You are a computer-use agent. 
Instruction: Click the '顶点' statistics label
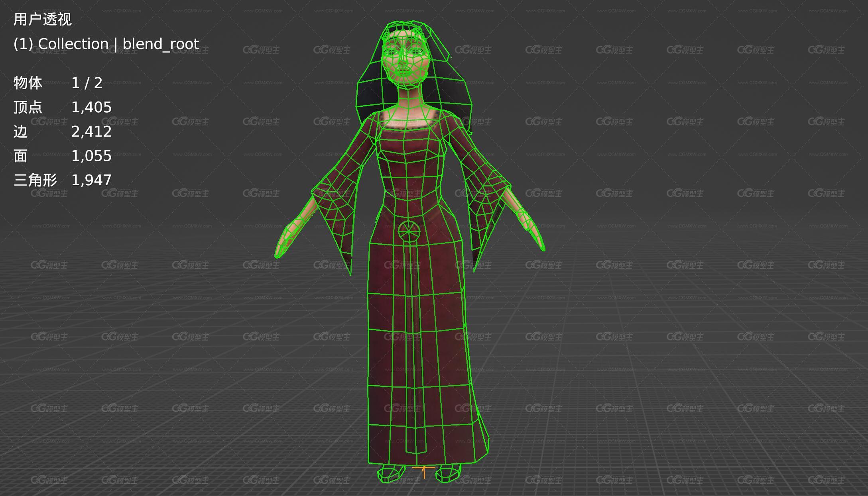pos(28,107)
